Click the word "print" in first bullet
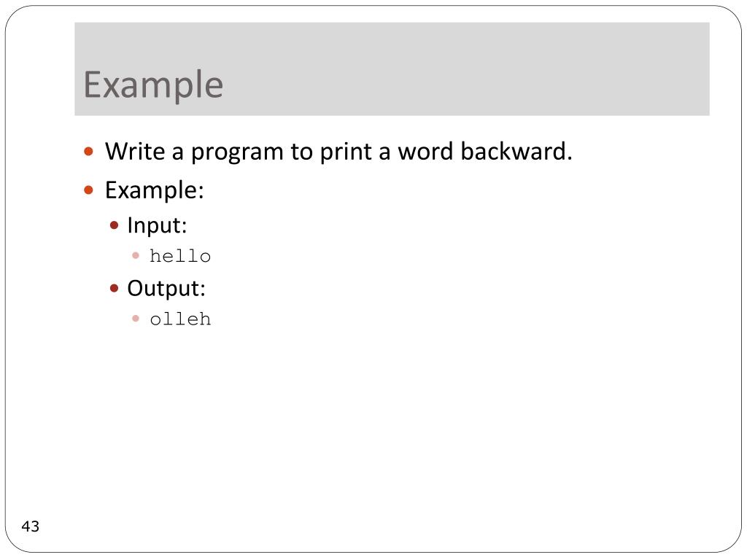Image resolution: width=747 pixels, height=560 pixels. click(346, 152)
